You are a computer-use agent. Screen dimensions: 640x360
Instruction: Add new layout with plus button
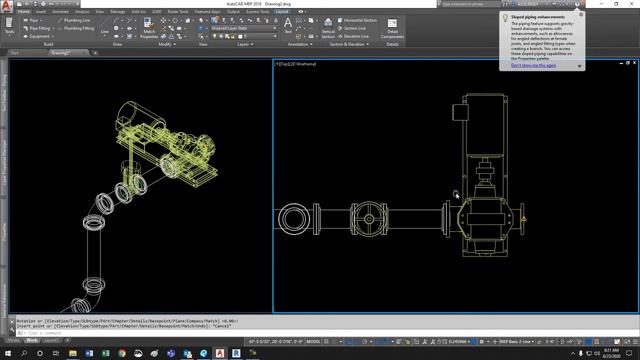pos(67,340)
